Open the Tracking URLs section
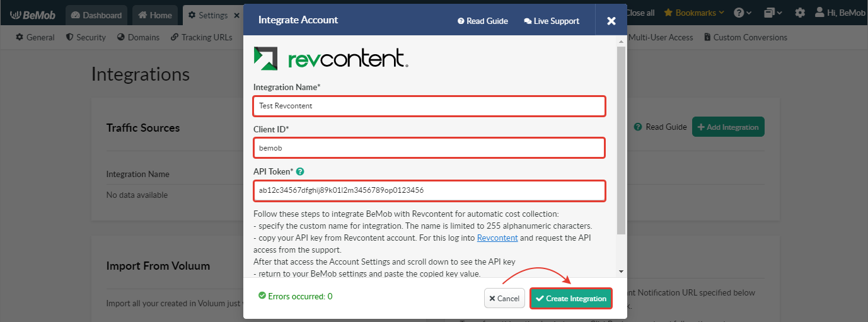868x322 pixels. pyautogui.click(x=201, y=37)
